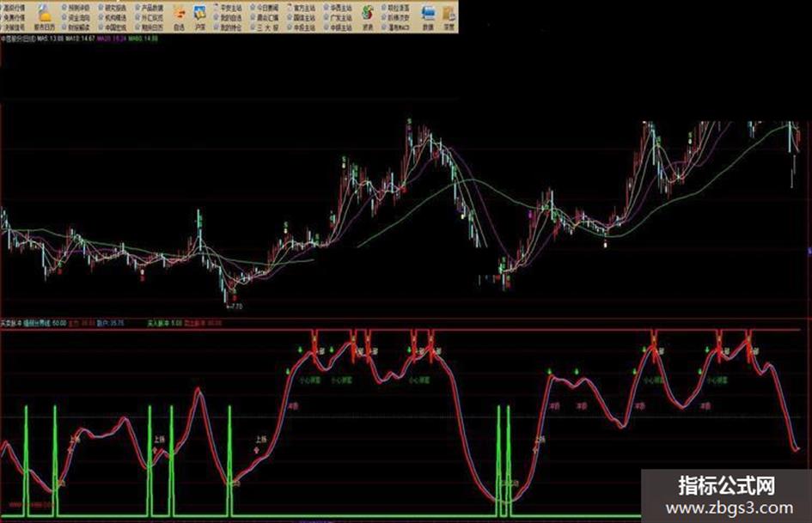
Task: Open the 自选 watchlist icon
Action: [x=179, y=18]
